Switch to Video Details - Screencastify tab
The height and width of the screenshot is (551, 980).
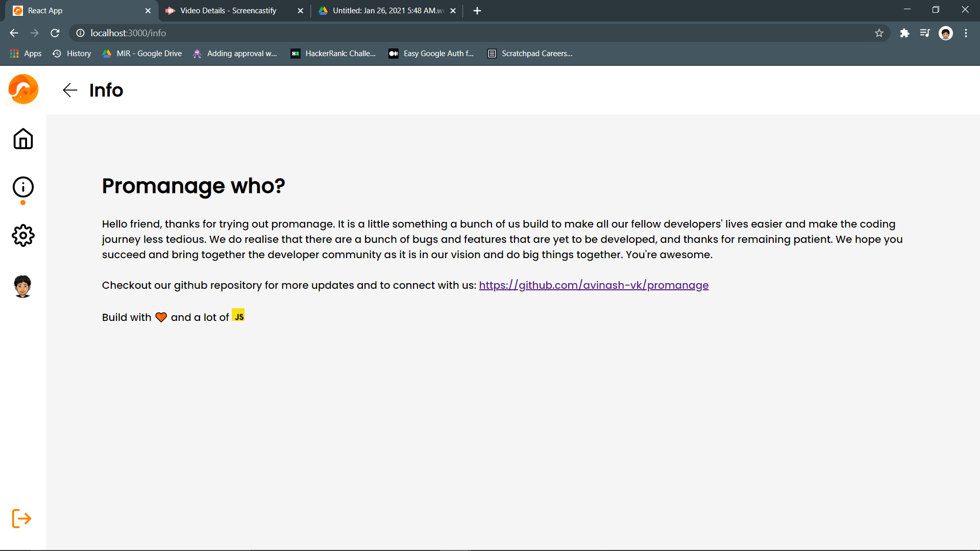click(x=228, y=11)
